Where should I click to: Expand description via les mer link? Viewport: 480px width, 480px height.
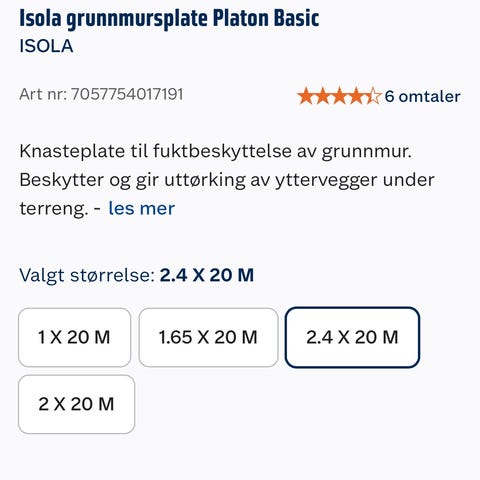[x=142, y=209]
